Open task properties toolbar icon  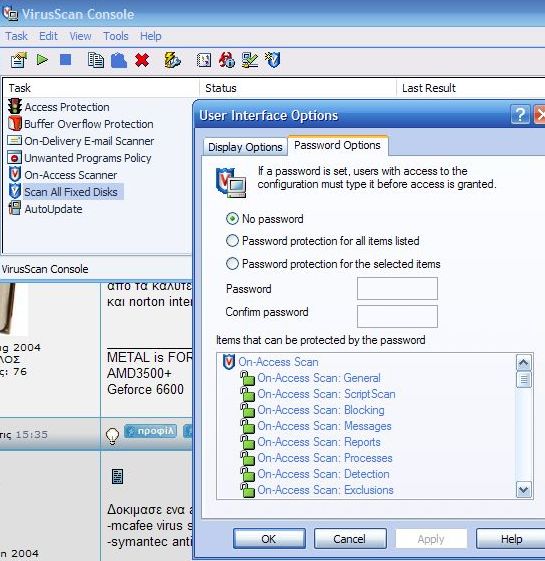[19, 60]
